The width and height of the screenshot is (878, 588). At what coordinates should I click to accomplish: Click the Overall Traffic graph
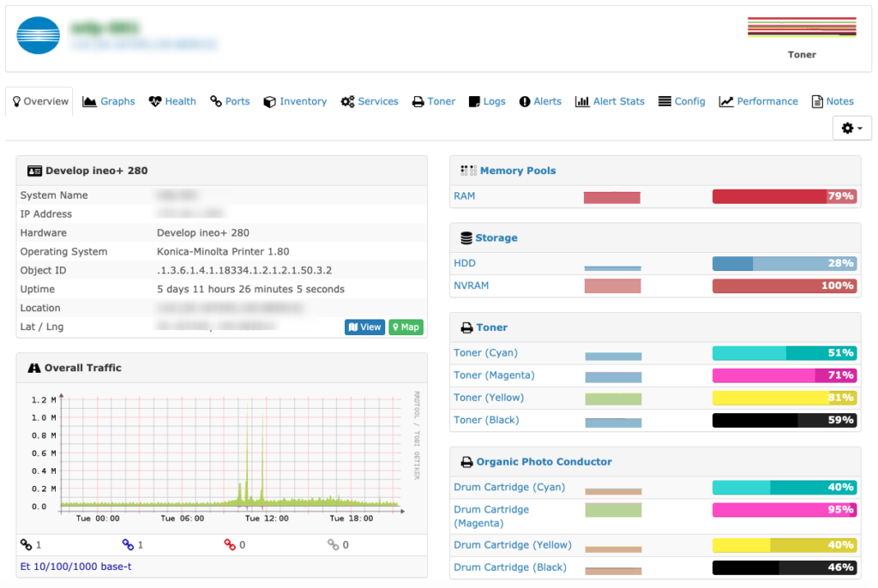tap(222, 458)
